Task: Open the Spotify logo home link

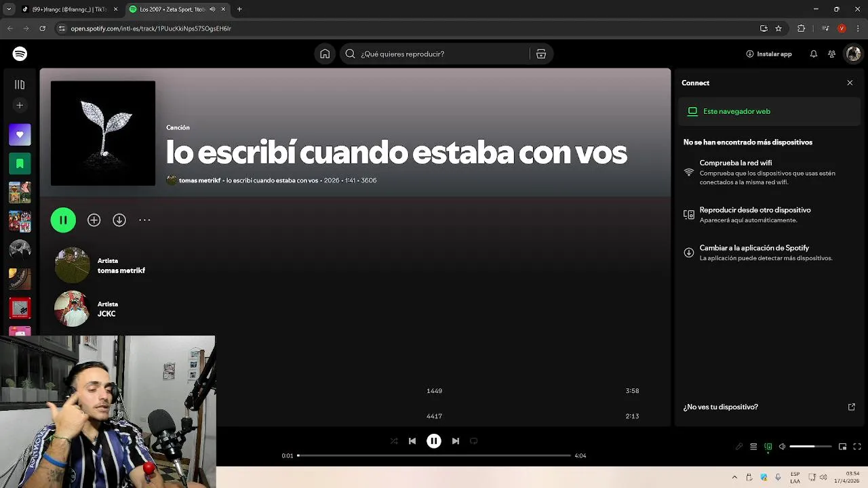Action: pos(20,54)
